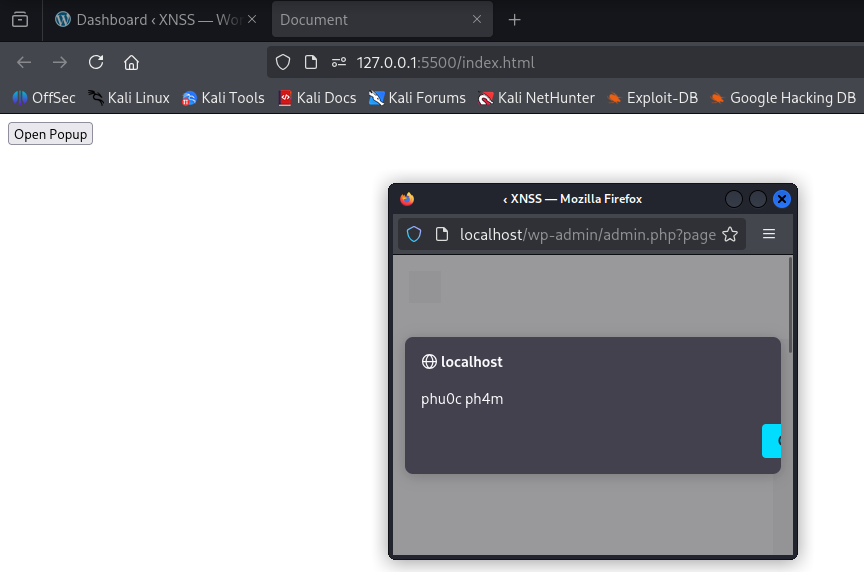Close the Document tab

coord(477,20)
